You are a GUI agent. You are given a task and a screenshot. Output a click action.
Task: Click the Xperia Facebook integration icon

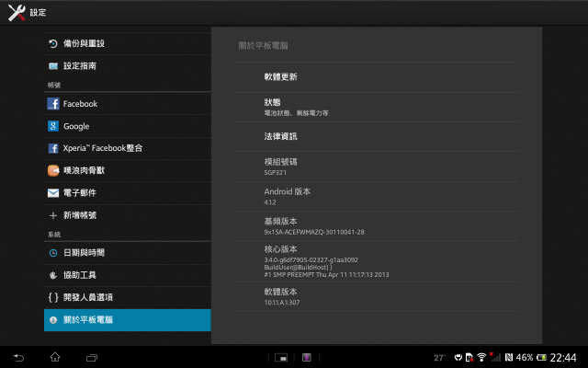tap(53, 148)
